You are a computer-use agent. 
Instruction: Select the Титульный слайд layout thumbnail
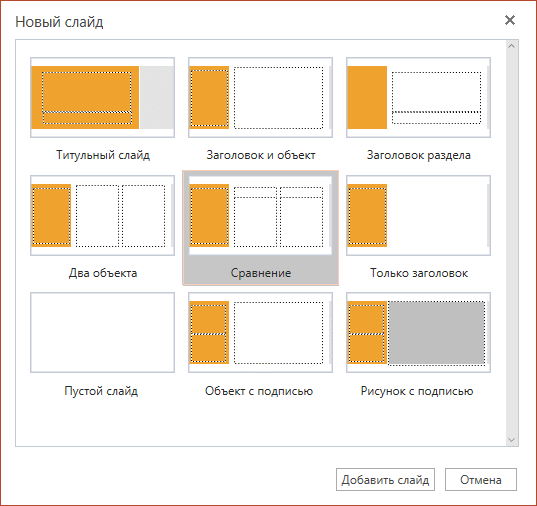click(102, 98)
